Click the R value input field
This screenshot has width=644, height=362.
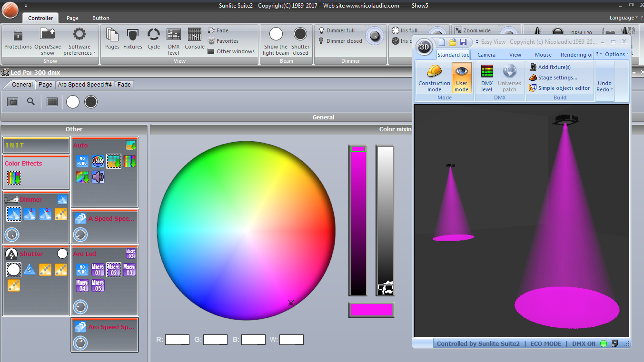[177, 340]
